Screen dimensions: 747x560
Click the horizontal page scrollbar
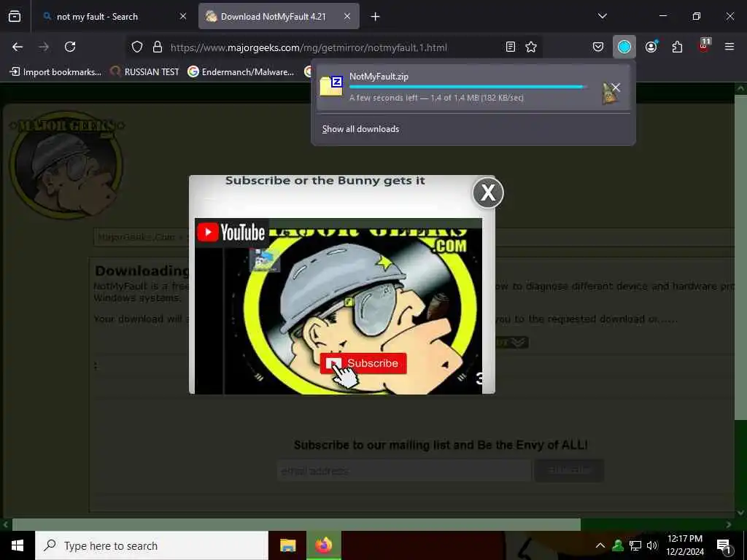coord(296,524)
